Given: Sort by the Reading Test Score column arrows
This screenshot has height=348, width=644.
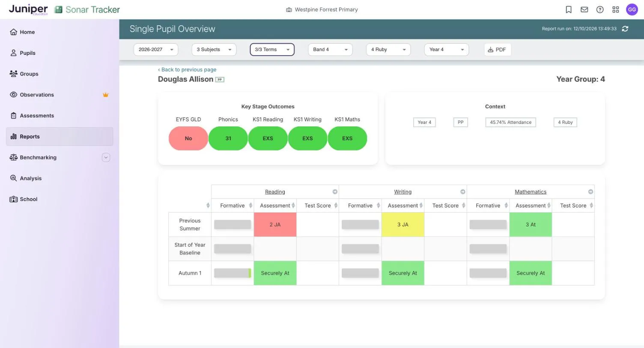Looking at the screenshot, I should 336,206.
